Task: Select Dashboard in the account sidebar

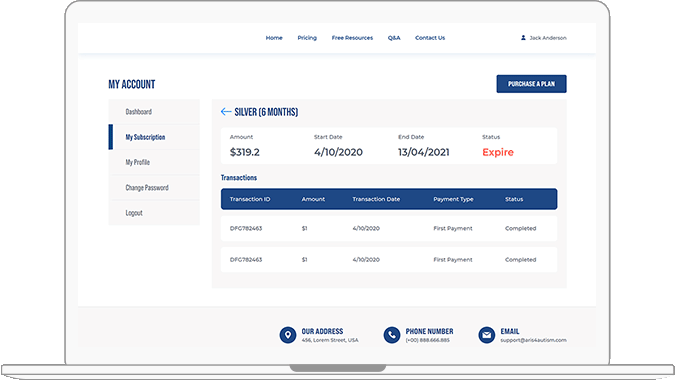Action: click(154, 112)
